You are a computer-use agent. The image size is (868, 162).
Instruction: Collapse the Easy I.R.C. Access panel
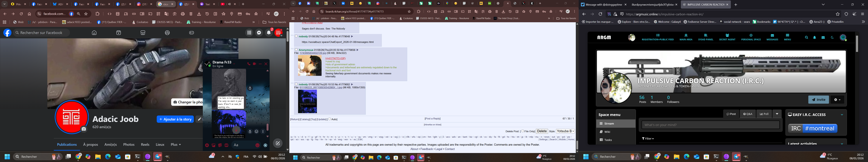click(842, 115)
